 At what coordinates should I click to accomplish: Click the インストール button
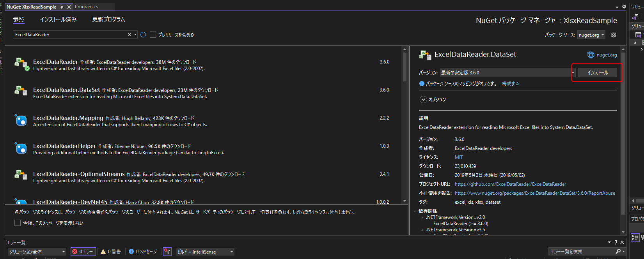pos(598,73)
